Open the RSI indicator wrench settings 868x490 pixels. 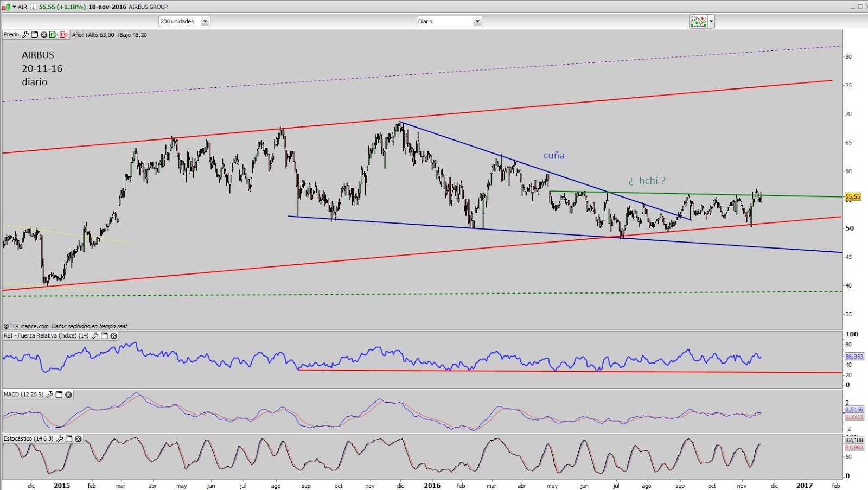pos(95,336)
